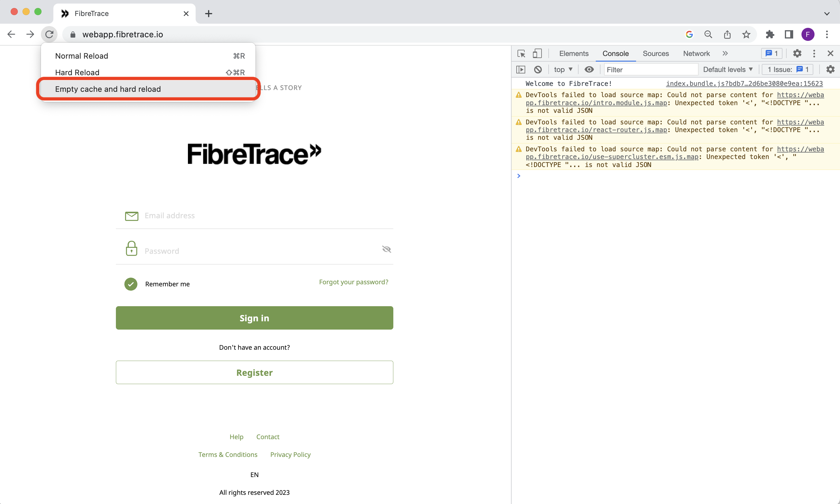
Task: Toggle the Remember me checkbox
Action: [x=131, y=284]
